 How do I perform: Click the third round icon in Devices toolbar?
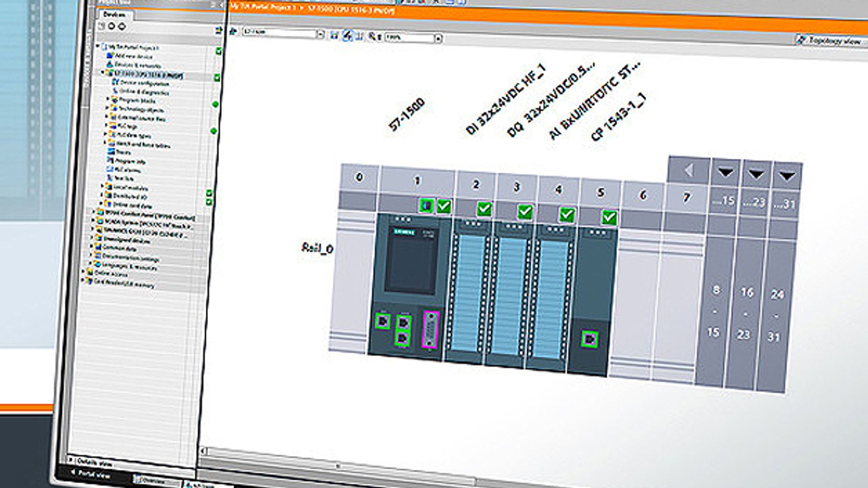coord(122,26)
